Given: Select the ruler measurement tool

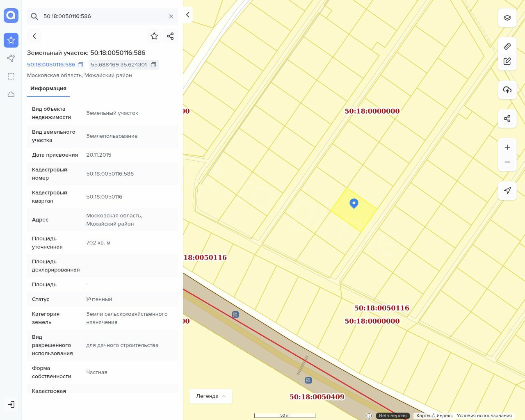Looking at the screenshot, I should pos(507,46).
